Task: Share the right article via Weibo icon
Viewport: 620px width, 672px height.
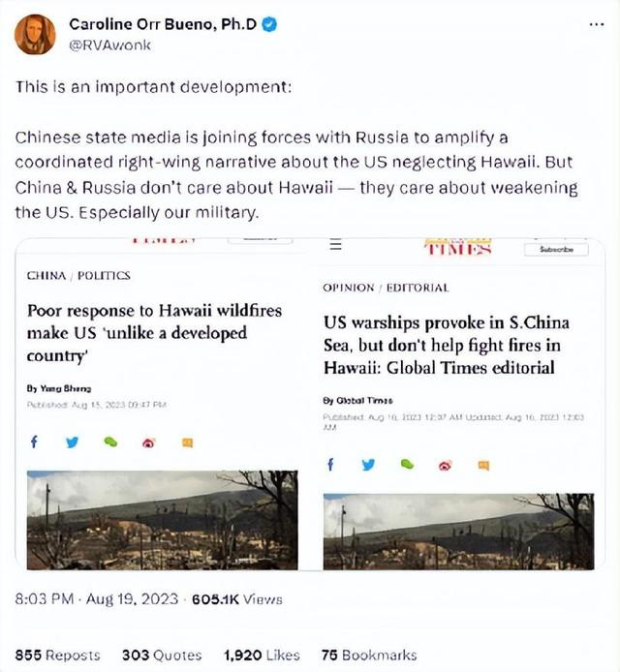Action: (x=445, y=466)
